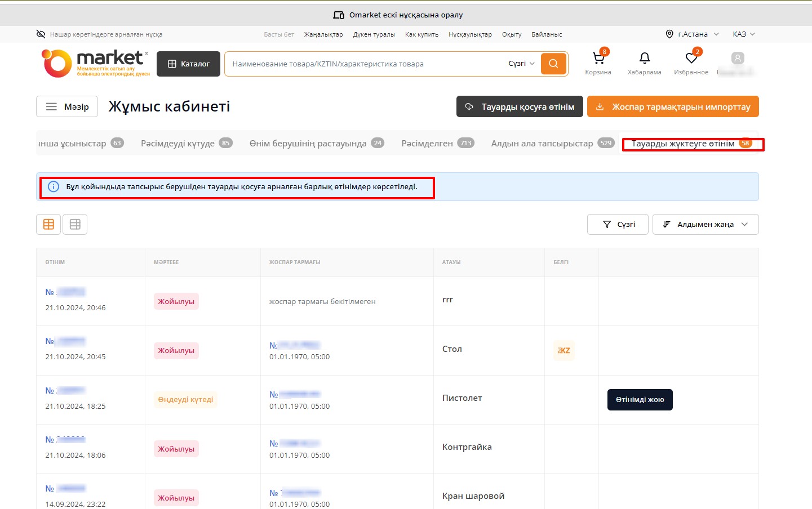Open notifications bell (Хабарлама)

click(x=644, y=59)
